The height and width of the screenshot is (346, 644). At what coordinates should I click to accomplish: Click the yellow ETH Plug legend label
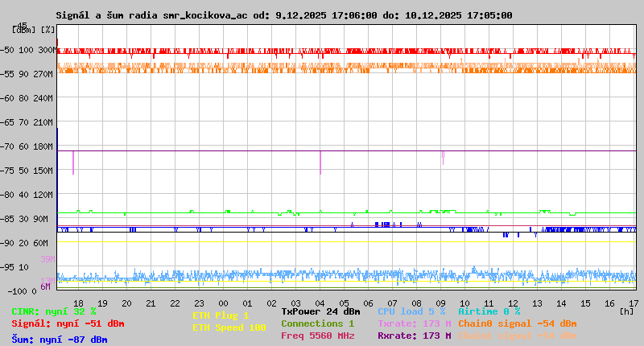click(221, 315)
